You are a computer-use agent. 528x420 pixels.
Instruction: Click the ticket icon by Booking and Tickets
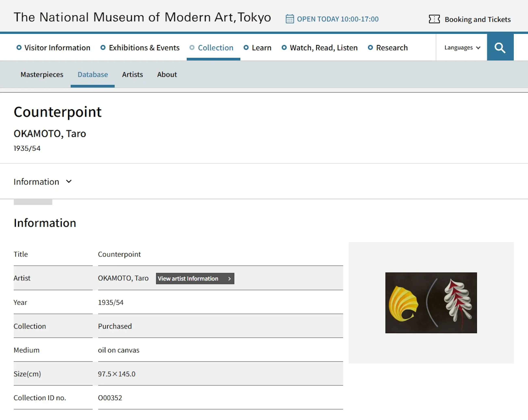[434, 19]
